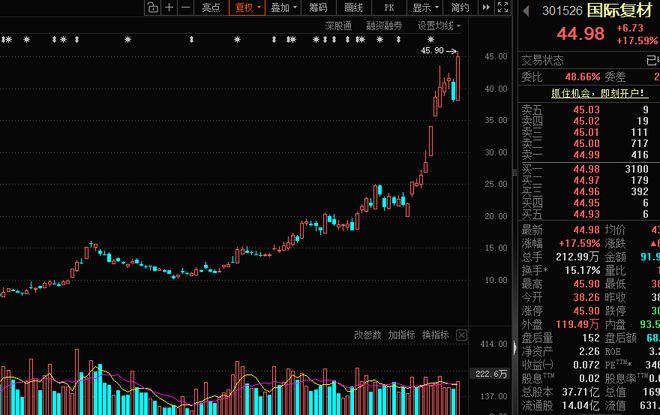The height and width of the screenshot is (415, 660).
Task: Open the 叠加 overlay dropdown
Action: pyautogui.click(x=283, y=8)
